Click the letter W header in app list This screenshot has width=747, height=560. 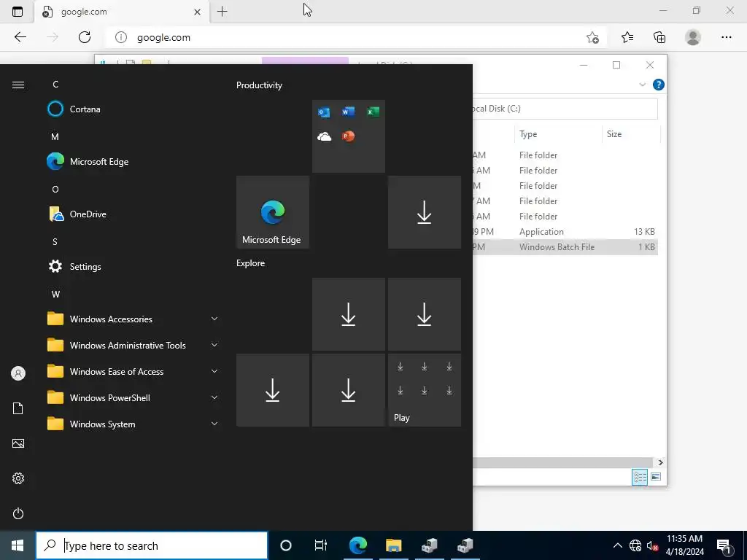[x=55, y=295]
